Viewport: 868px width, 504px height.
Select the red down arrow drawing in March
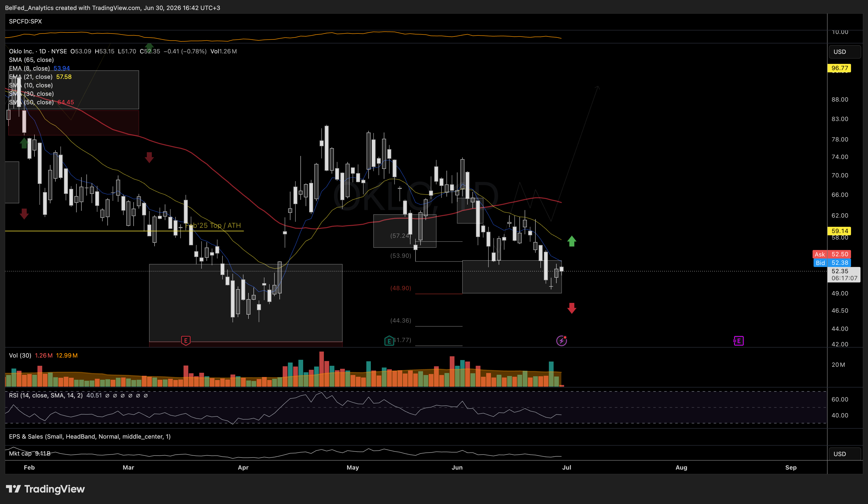[149, 157]
